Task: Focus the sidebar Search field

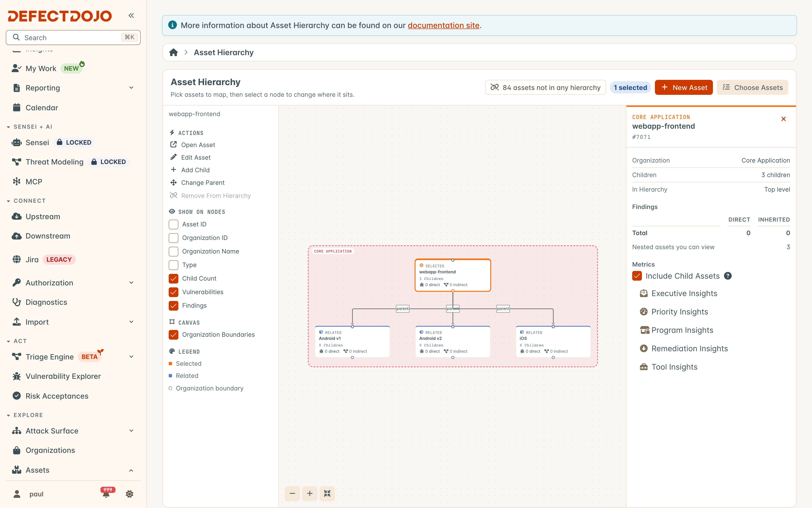Action: point(73,37)
